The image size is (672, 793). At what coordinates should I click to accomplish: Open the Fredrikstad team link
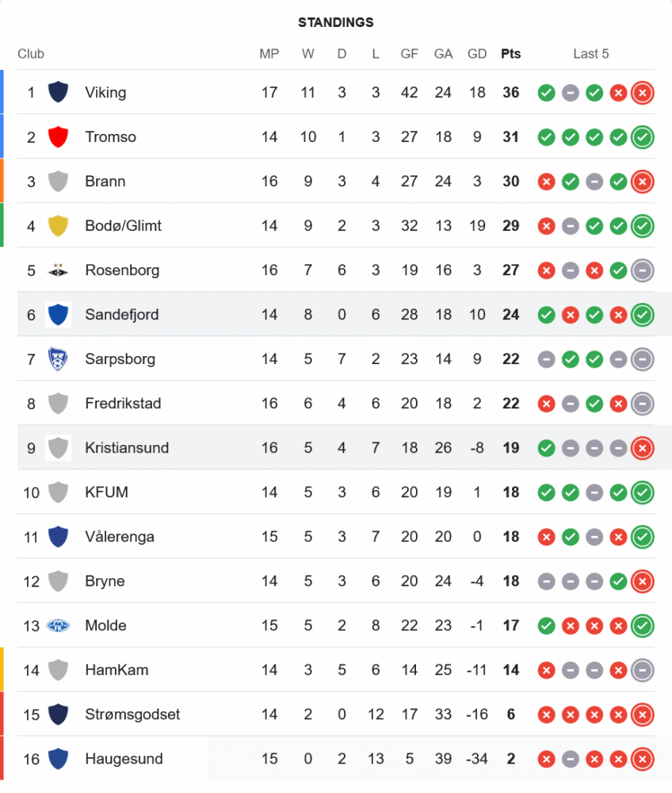[123, 403]
